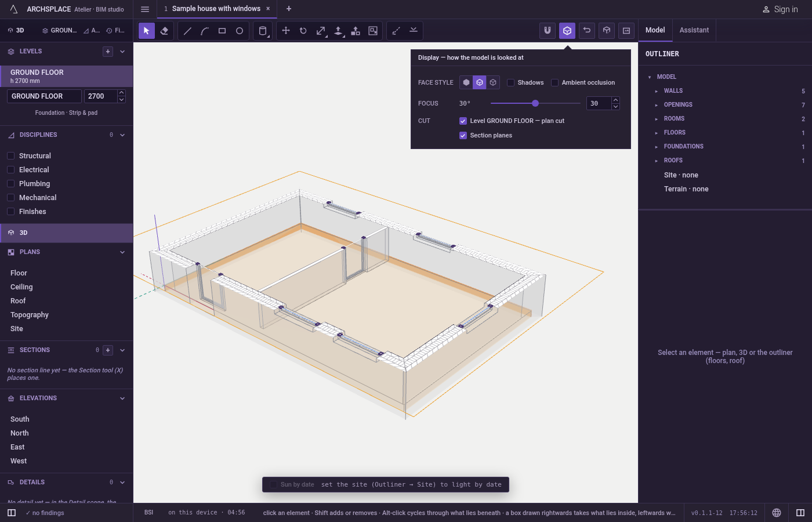Select the wireframe face style icon
812x522 pixels.
(493, 82)
